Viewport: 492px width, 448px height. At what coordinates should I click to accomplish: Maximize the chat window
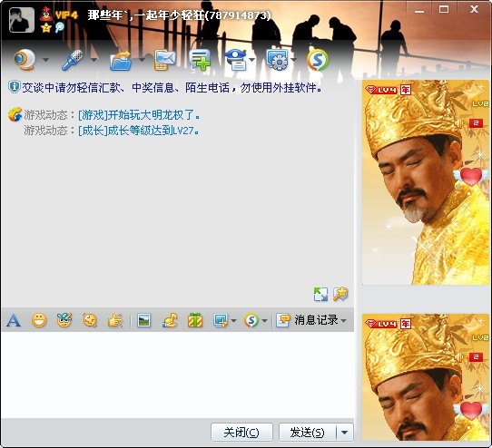click(444, 9)
